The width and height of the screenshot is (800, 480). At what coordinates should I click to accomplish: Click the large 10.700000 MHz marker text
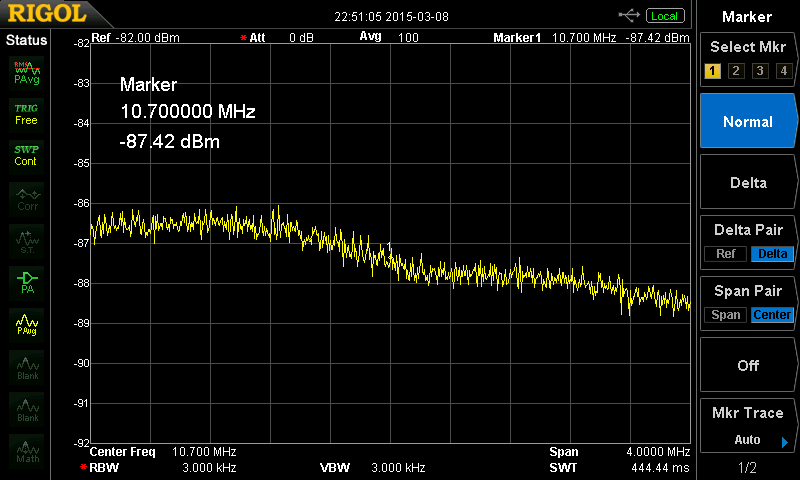188,112
